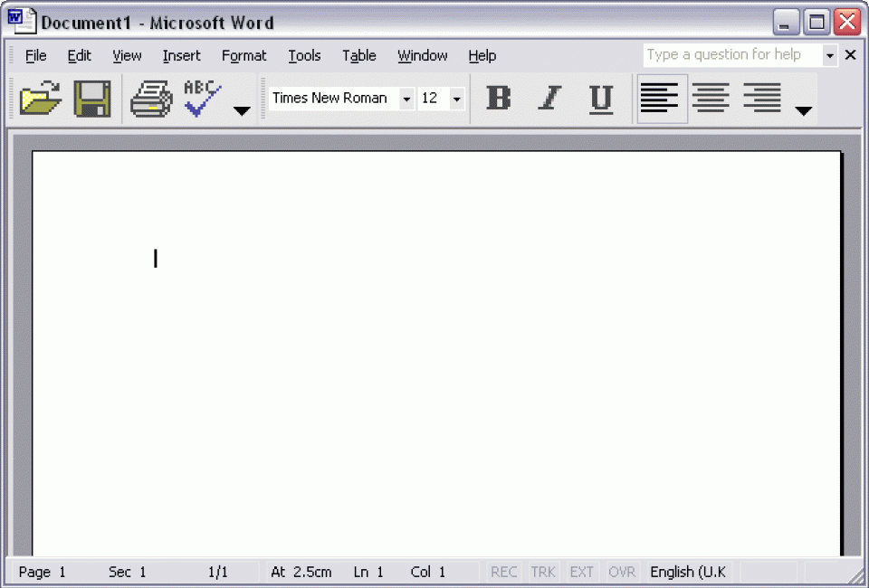The width and height of the screenshot is (869, 588).
Task: Run the Spelling and Grammar check
Action: click(x=202, y=99)
